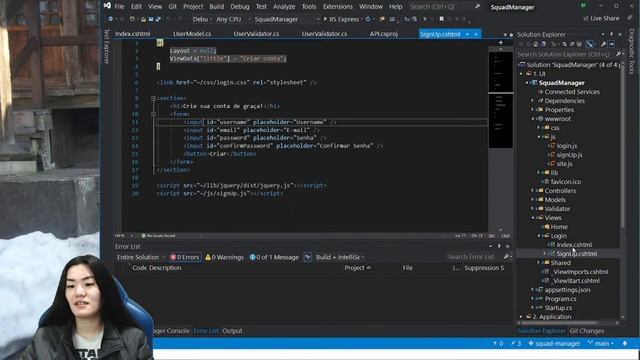Viewport: 640px width, 360px height.
Task: Open the Analyze menu
Action: [284, 7]
